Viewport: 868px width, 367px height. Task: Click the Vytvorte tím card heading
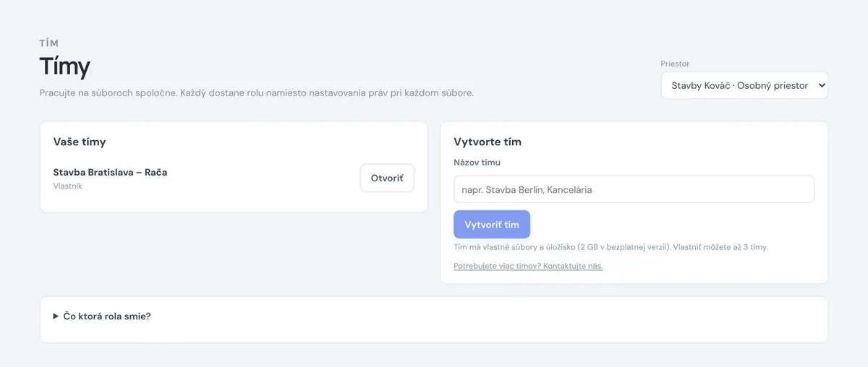coord(488,142)
